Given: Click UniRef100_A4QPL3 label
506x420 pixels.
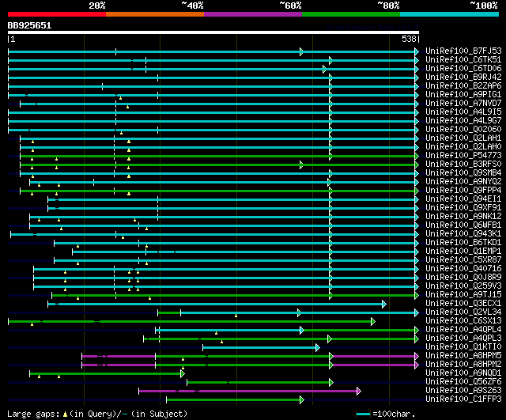Looking at the screenshot, I should click(463, 339).
